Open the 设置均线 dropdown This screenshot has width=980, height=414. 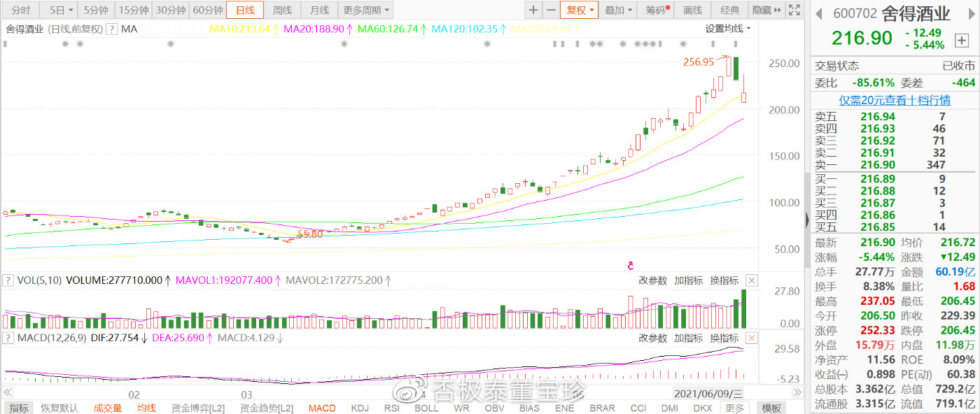[x=727, y=29]
